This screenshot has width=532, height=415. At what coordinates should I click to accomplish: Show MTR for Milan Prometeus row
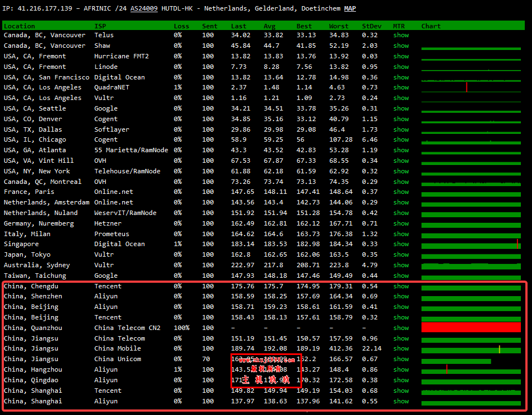click(x=401, y=234)
